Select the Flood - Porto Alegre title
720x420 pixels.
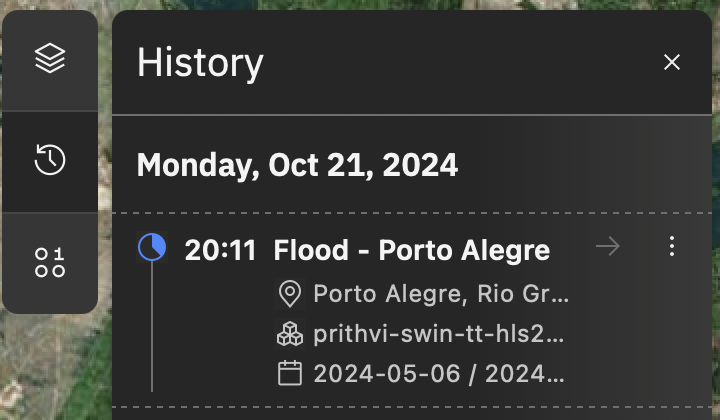pyautogui.click(x=411, y=249)
